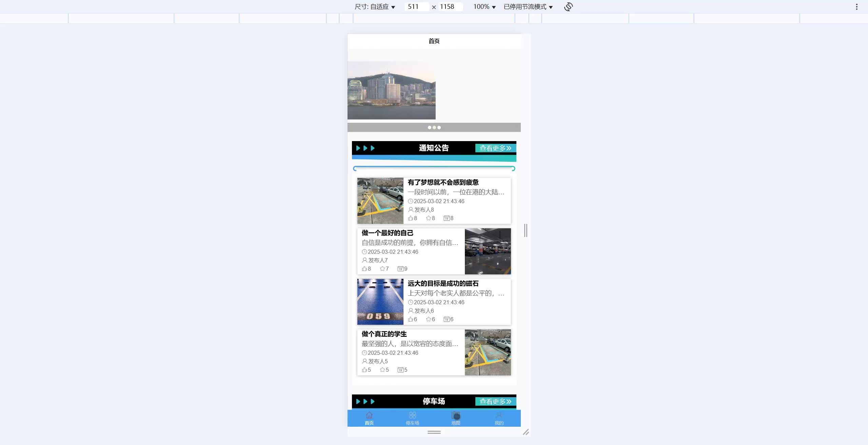Click 查看更多 in 停车场 section header
This screenshot has height=445, width=868.
pos(495,402)
